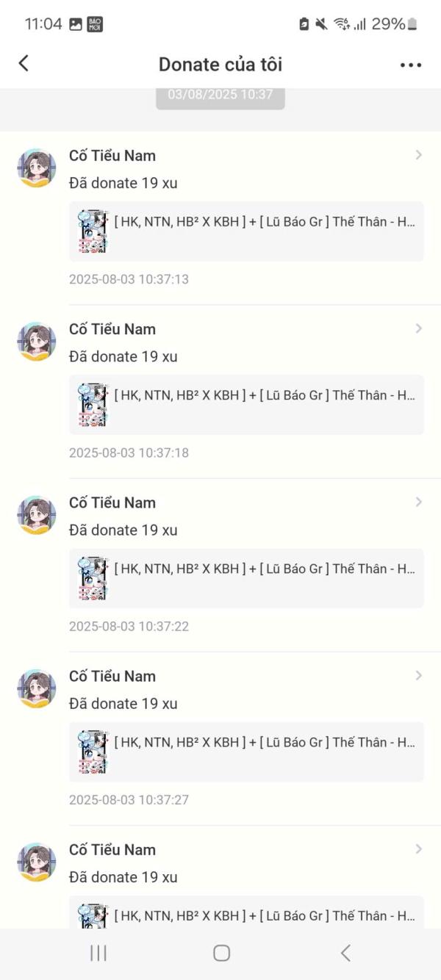The width and height of the screenshot is (441, 980).
Task: Open story cover thumbnail in 10:37:18 donation
Action: pos(93,405)
